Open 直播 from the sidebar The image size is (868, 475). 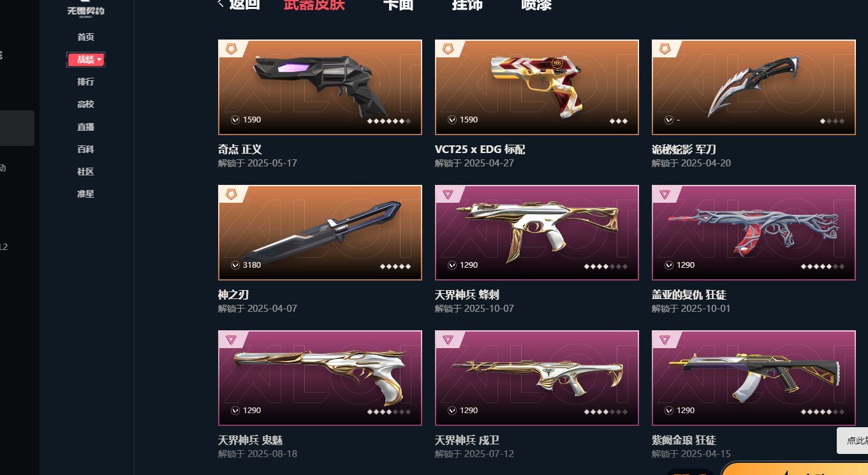85,127
